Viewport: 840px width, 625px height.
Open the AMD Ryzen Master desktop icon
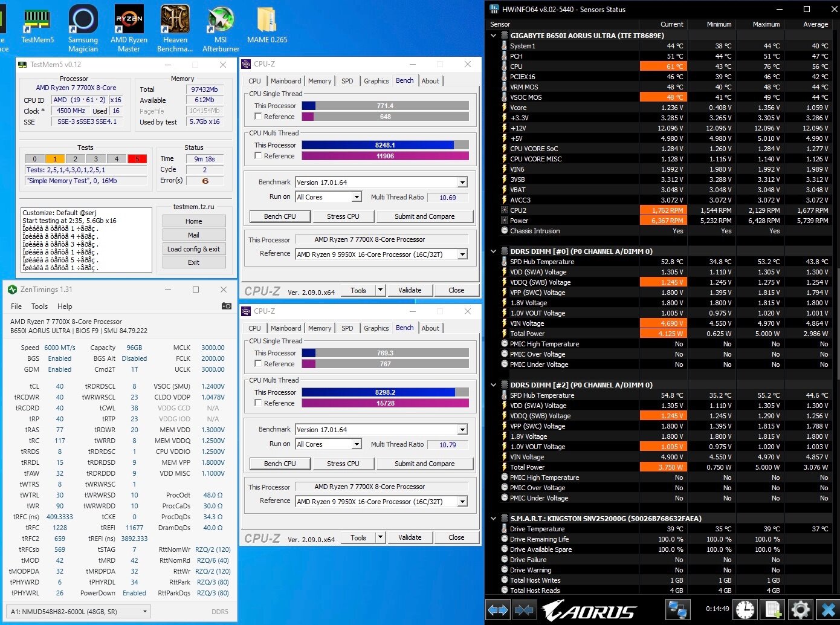(129, 28)
